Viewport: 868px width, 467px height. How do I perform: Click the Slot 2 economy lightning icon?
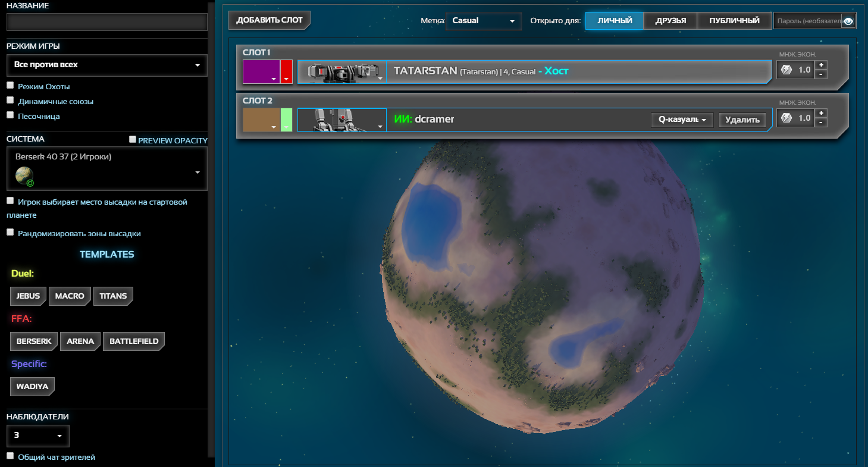click(x=786, y=118)
